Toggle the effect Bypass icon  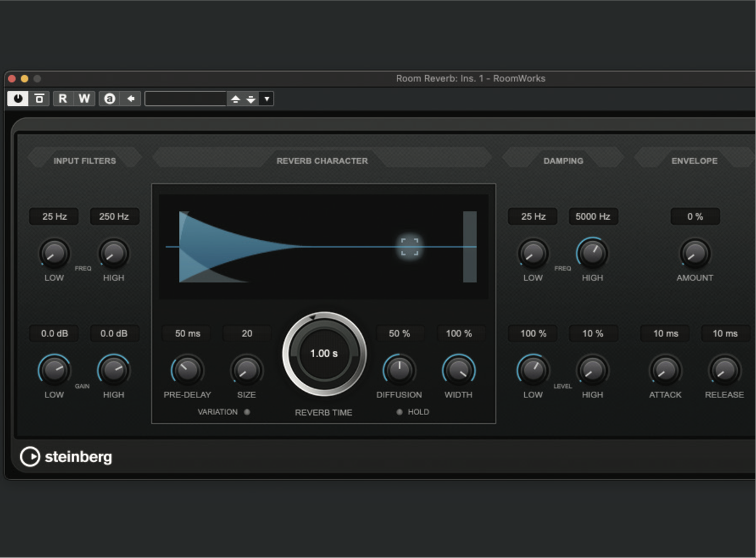click(x=38, y=98)
